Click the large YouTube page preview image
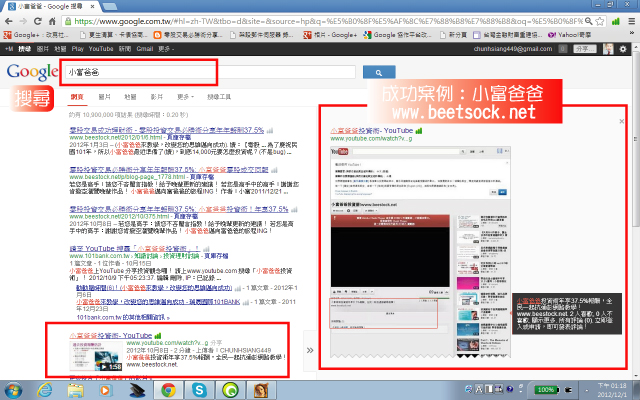This screenshot has width=640, height=400. coord(420,252)
